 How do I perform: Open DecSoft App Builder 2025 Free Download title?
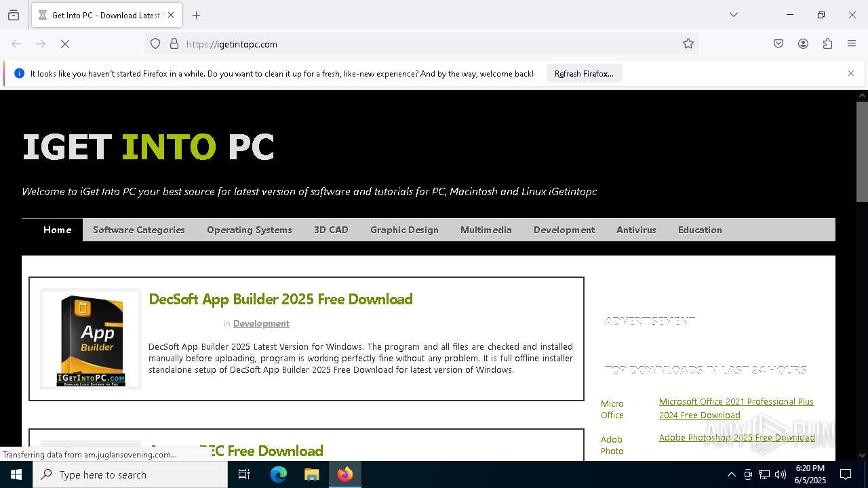(x=281, y=299)
